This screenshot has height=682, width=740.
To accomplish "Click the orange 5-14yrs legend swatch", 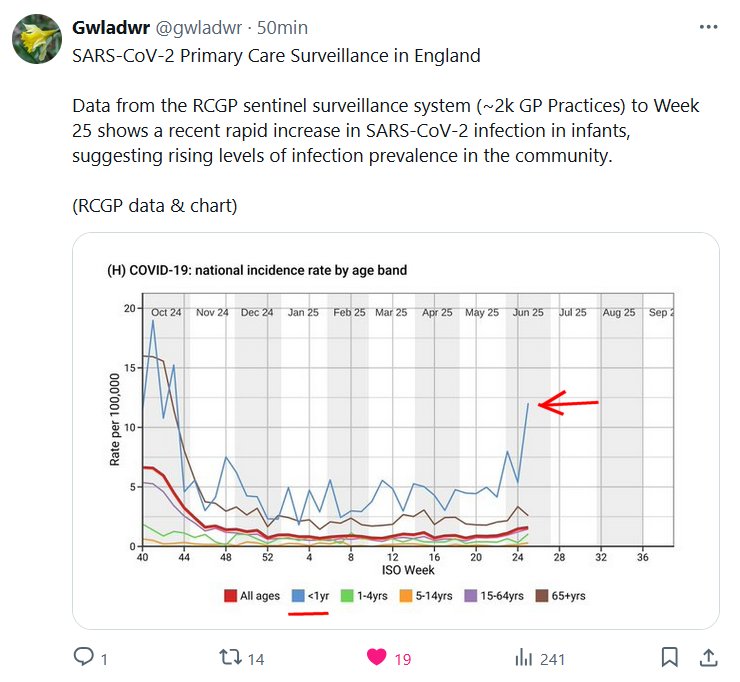I will coord(406,596).
